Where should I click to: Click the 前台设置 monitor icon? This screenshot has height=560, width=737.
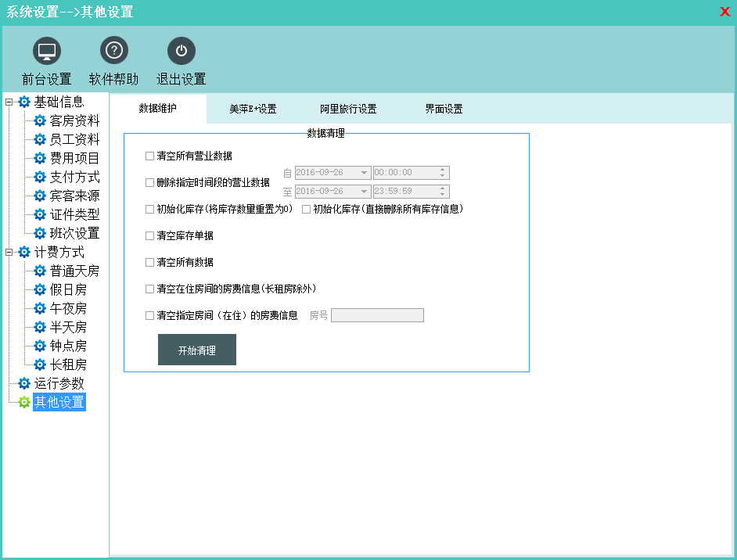click(x=47, y=51)
